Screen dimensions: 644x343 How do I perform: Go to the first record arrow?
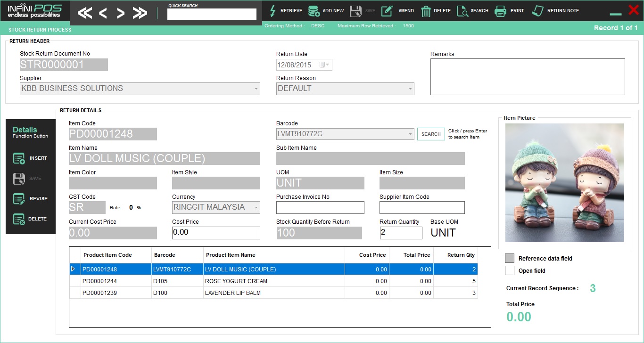pos(85,13)
